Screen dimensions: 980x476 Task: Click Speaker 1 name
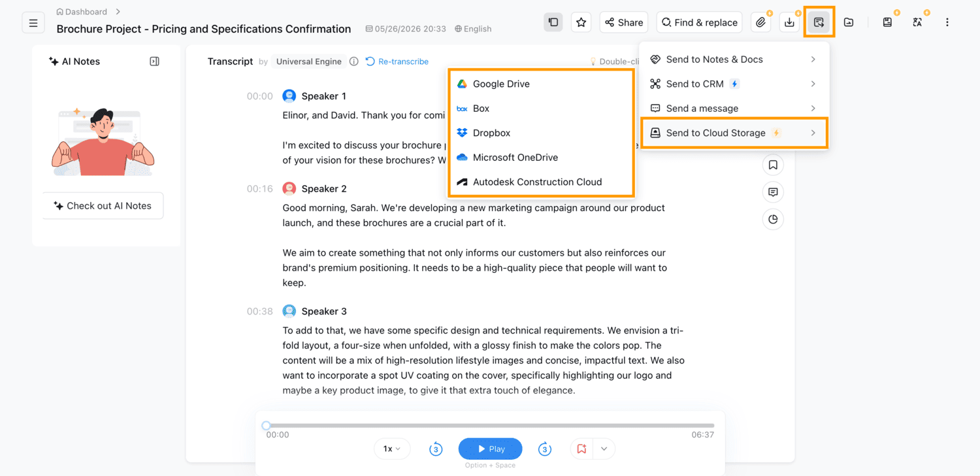[x=324, y=96]
